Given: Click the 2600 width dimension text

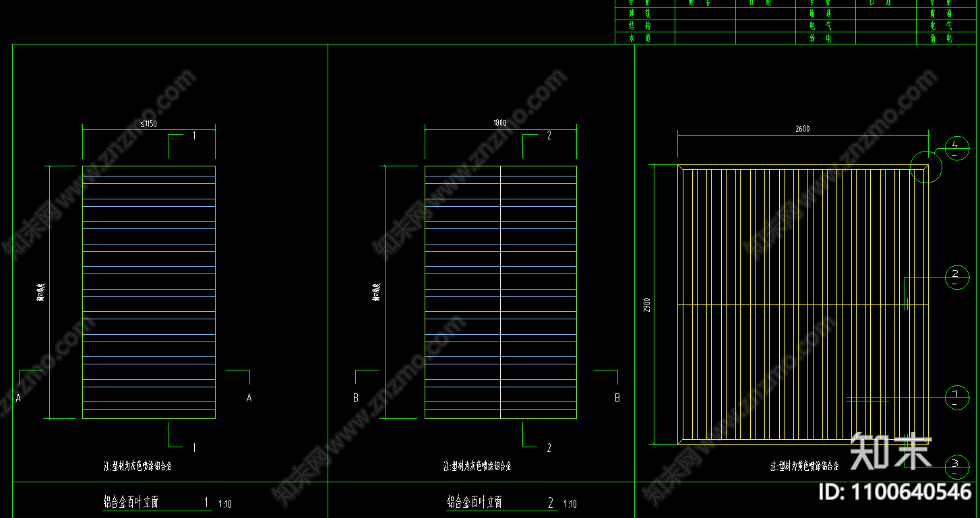Looking at the screenshot, I should coord(802,129).
